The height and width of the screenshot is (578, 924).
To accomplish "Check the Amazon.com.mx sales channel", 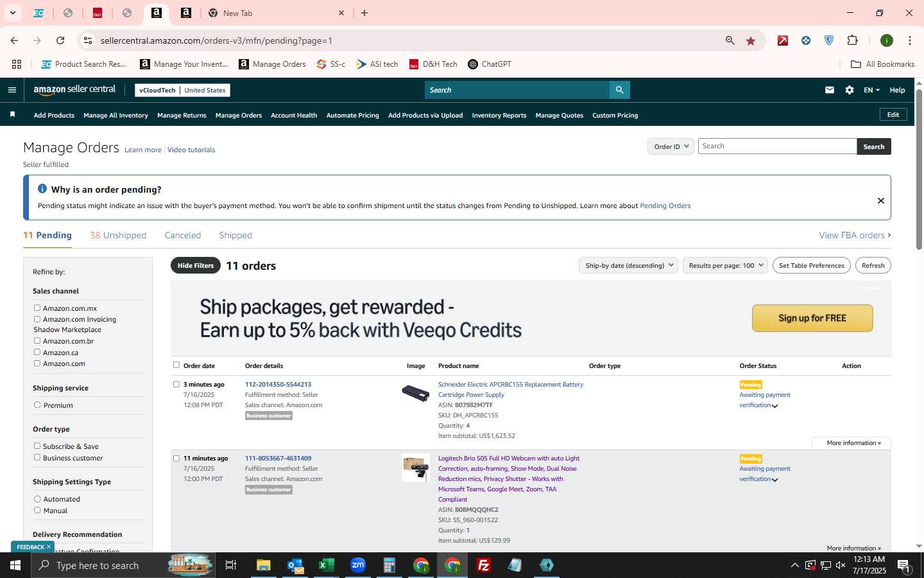I will click(37, 308).
